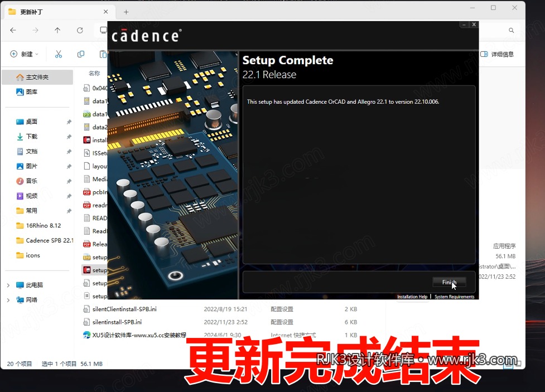This screenshot has width=545, height=392.
Task: Go forward in File Explorer
Action: pos(36,30)
